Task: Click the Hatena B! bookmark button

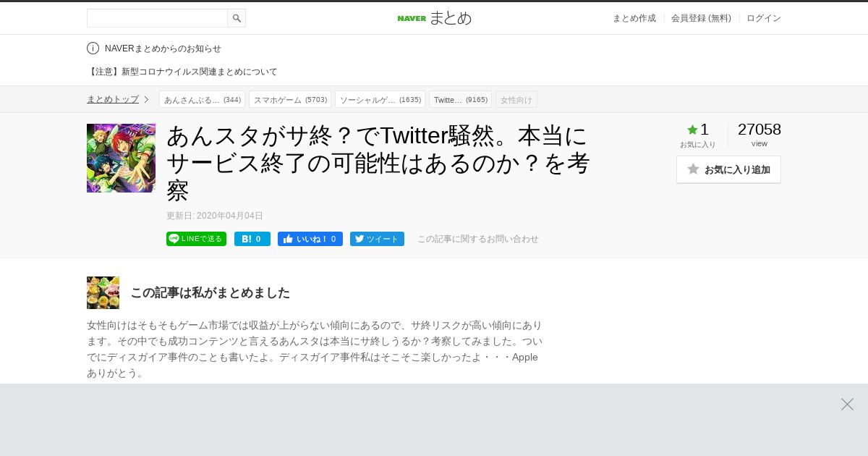Action: click(252, 239)
